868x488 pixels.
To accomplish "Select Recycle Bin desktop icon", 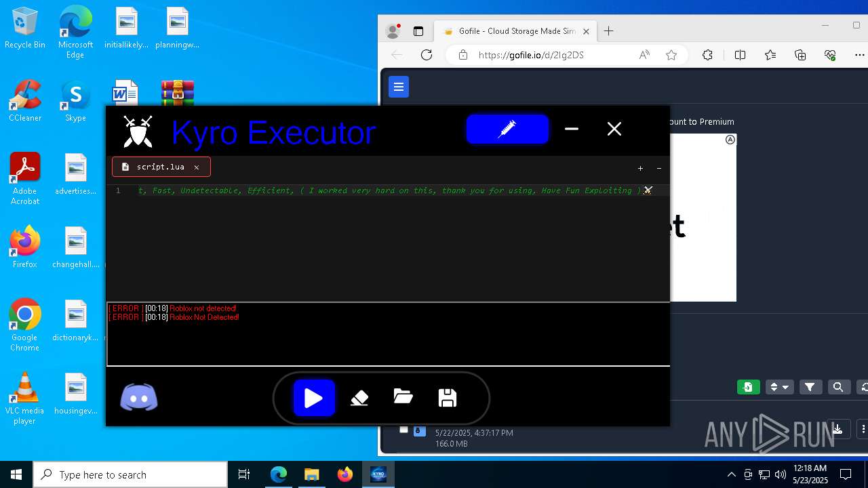I will pyautogui.click(x=25, y=28).
